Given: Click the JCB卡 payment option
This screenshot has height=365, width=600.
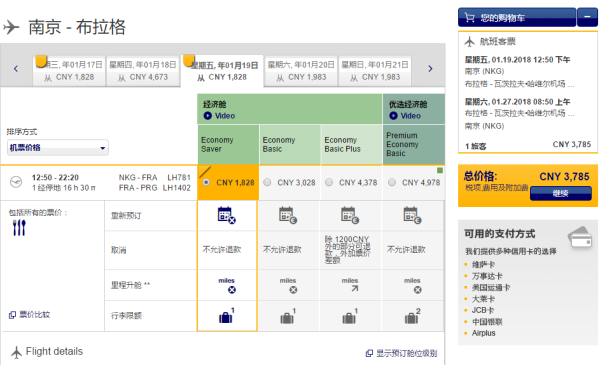Looking at the screenshot, I should click(483, 310).
